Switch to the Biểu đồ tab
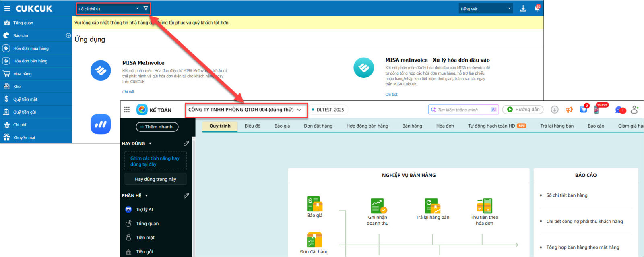Viewport: 644px width, 257px height. click(252, 126)
